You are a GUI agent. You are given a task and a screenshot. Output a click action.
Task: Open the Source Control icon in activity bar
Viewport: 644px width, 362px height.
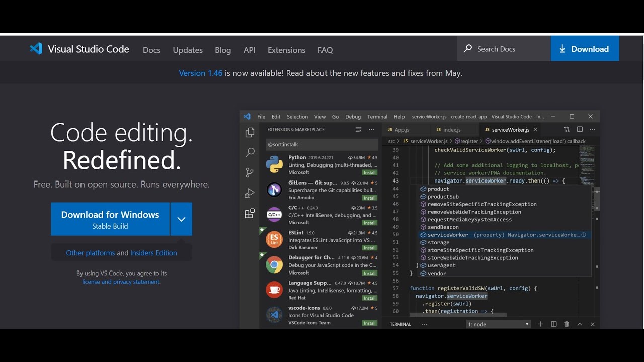pyautogui.click(x=250, y=173)
